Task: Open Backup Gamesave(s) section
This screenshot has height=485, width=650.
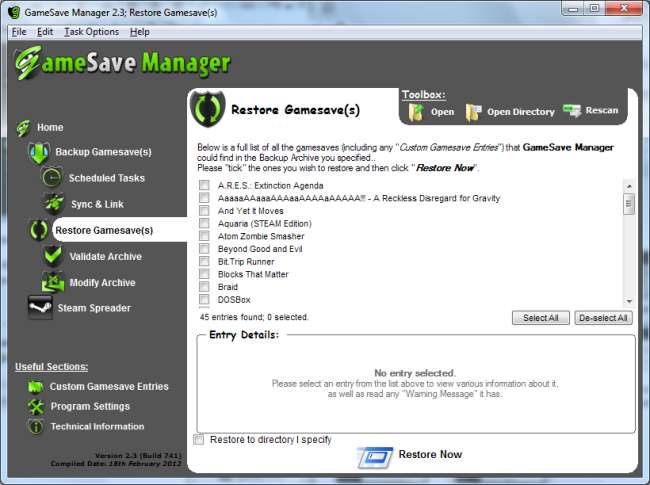Action: (x=103, y=152)
